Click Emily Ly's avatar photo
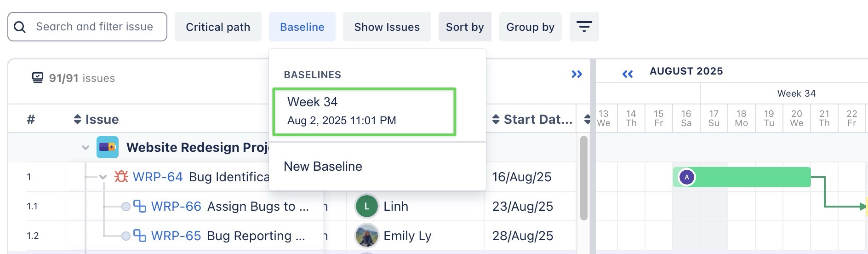 [366, 236]
